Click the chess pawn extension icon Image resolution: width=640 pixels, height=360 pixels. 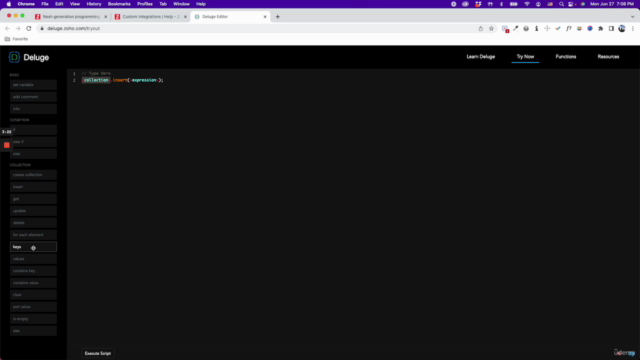coord(537,29)
